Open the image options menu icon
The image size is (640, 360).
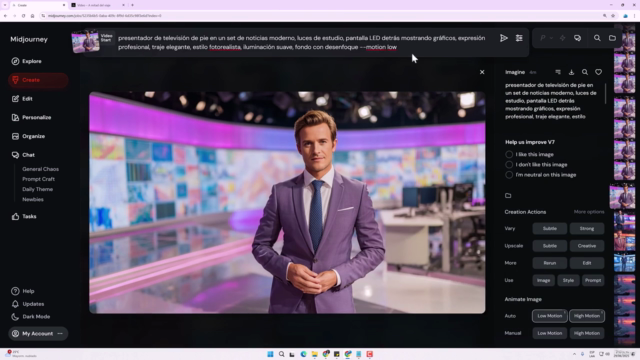(x=558, y=72)
